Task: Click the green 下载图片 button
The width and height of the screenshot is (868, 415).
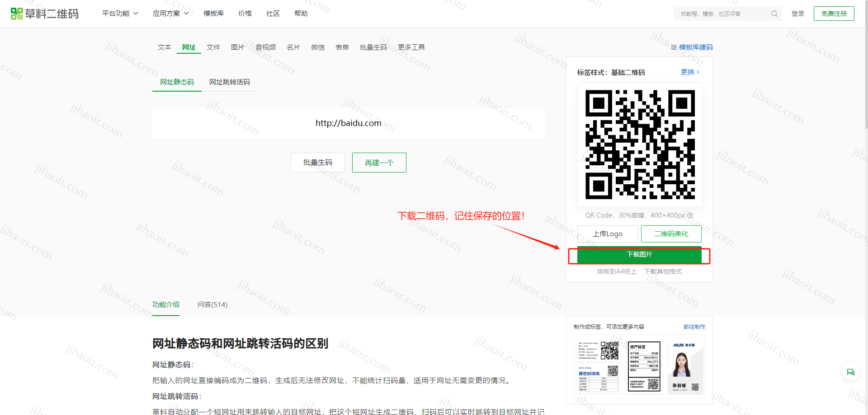Action: pos(639,255)
